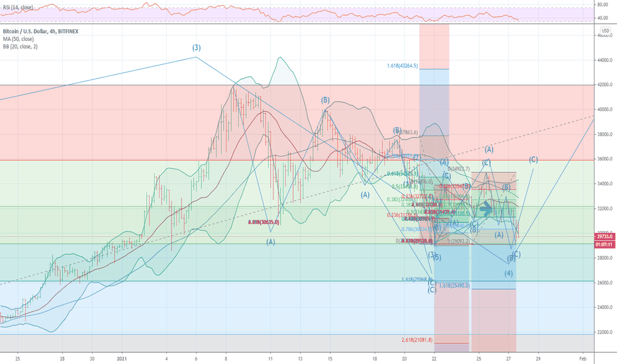Click the RSI scale value 80.00

point(603,5)
